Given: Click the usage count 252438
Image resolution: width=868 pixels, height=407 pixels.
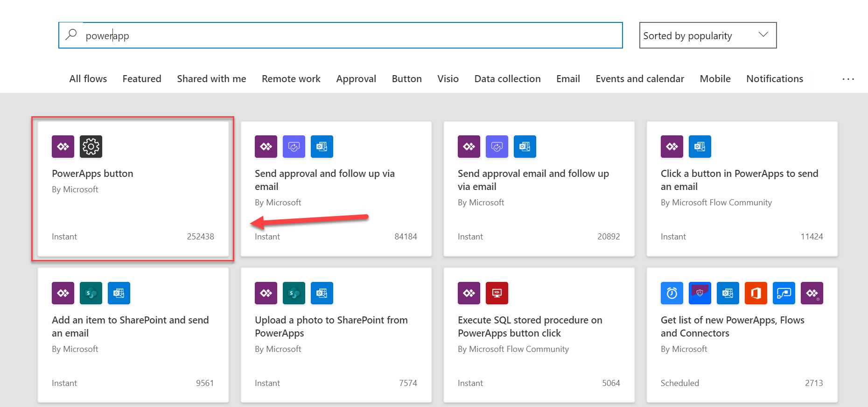Looking at the screenshot, I should point(201,237).
